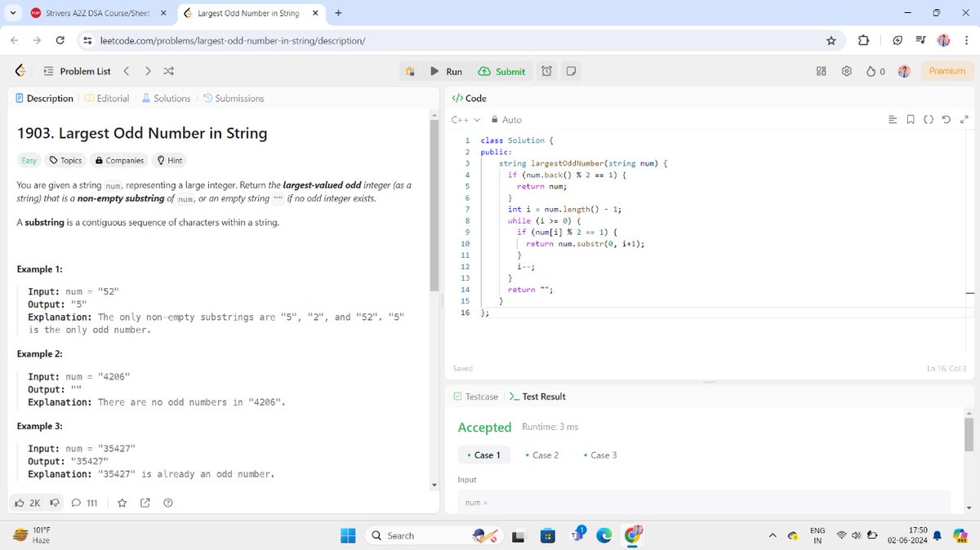The width and height of the screenshot is (980, 550).
Task: Click the description panel scrollbar
Action: [x=434, y=204]
